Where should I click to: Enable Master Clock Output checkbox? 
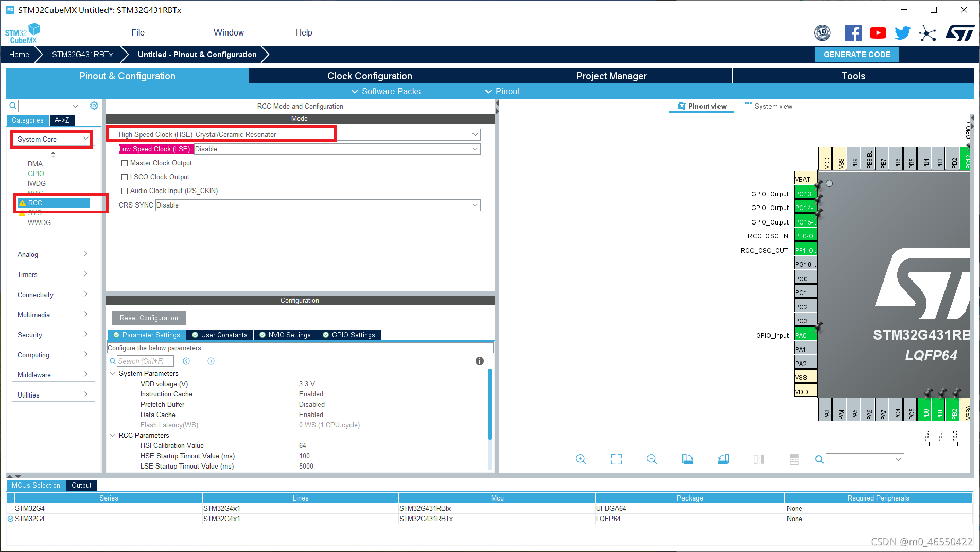click(x=125, y=163)
